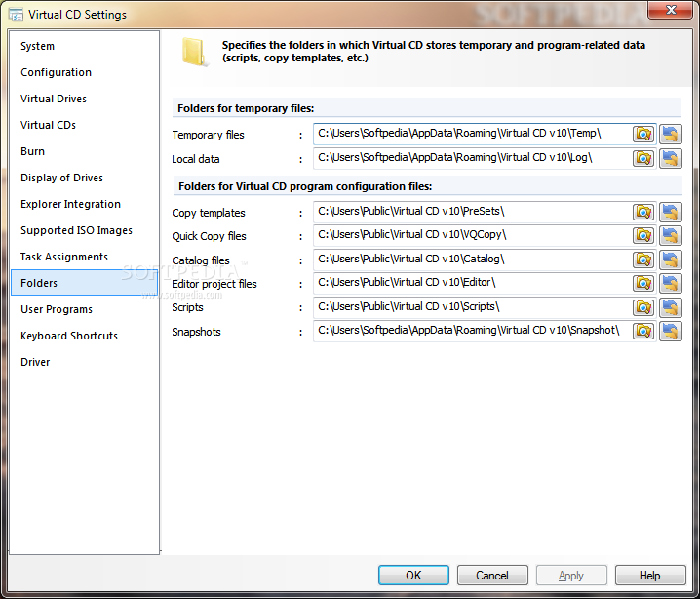
Task: Browse folder for Snapshots path
Action: (643, 331)
